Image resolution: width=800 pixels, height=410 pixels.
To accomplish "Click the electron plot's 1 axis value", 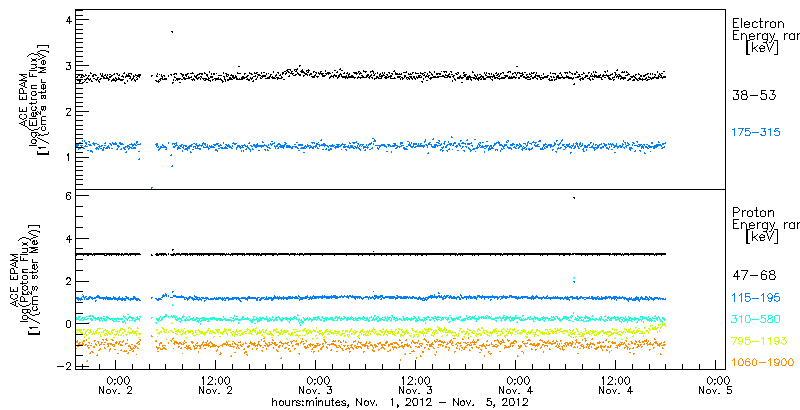I will click(x=68, y=157).
